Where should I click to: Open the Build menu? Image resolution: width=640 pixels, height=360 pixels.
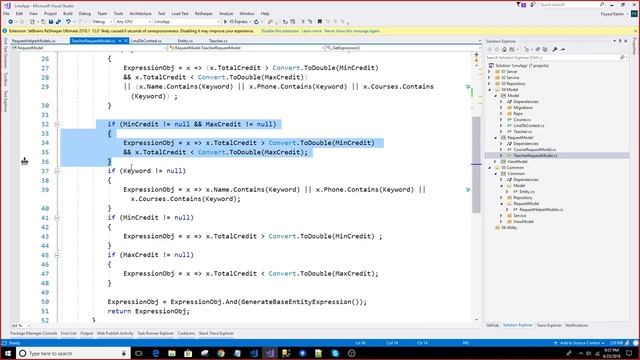click(x=68, y=13)
